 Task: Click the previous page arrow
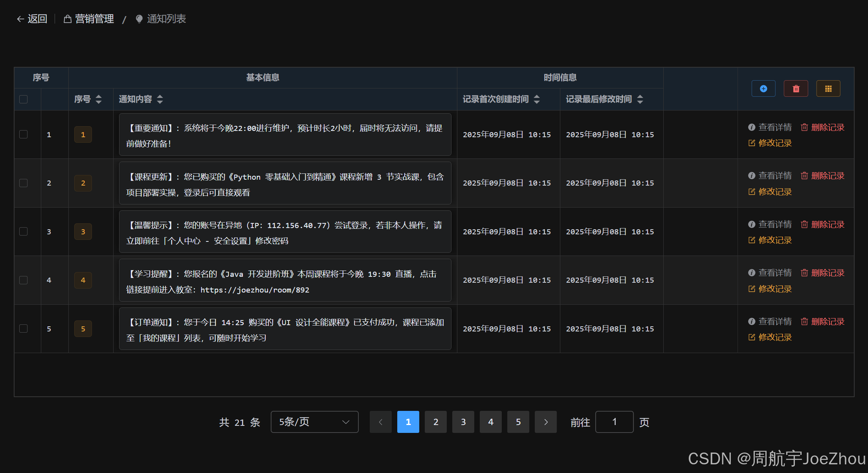click(x=381, y=422)
